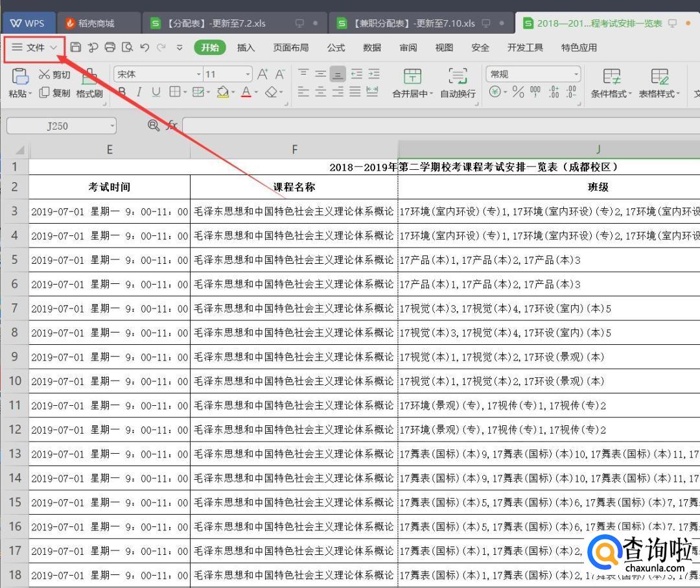700x588 pixels.
Task: Open the number format dropdown (常规)
Action: [x=576, y=75]
